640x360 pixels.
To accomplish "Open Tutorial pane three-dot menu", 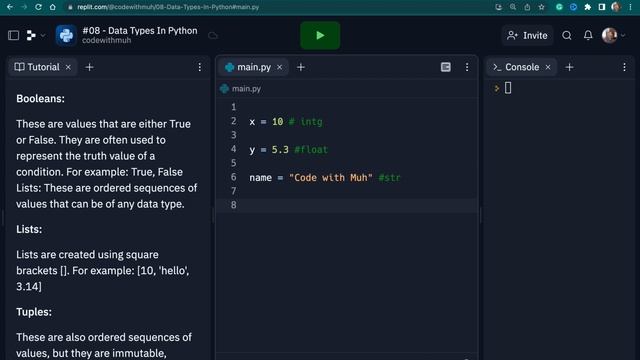I will click(x=200, y=67).
